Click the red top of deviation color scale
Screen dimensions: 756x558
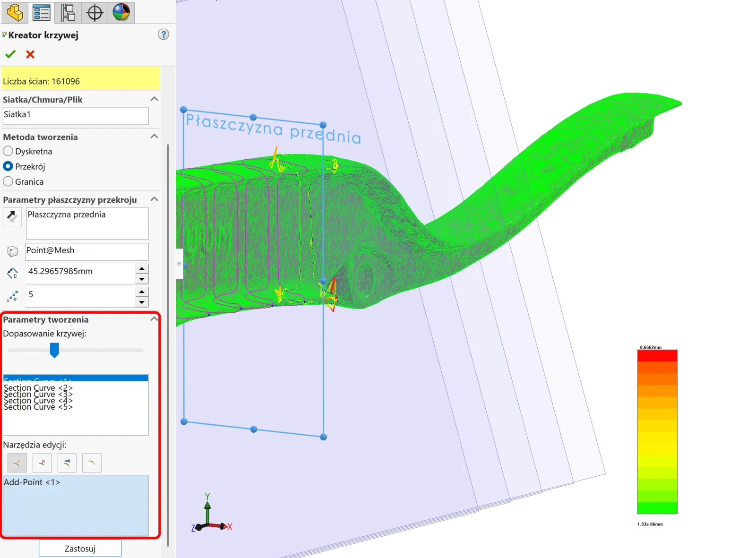click(657, 356)
